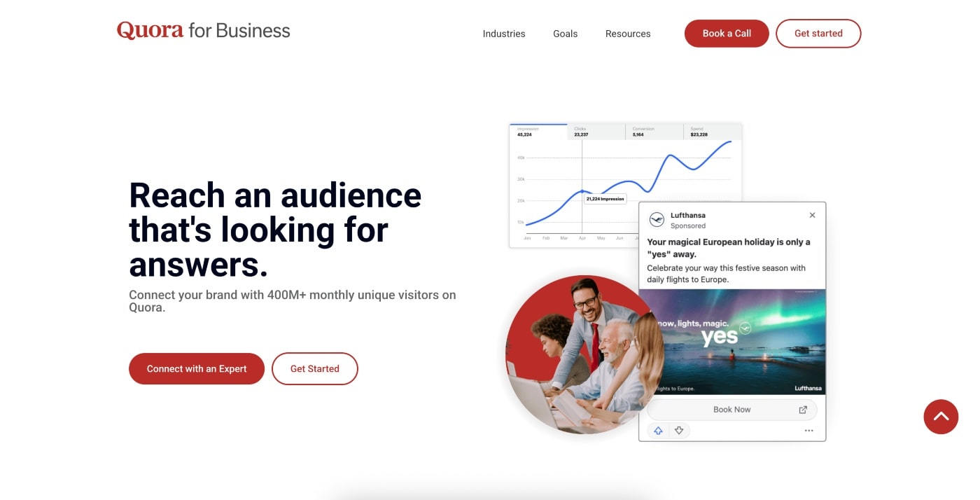The image size is (980, 500).
Task: Click the Quora for Business logo
Action: tap(203, 31)
